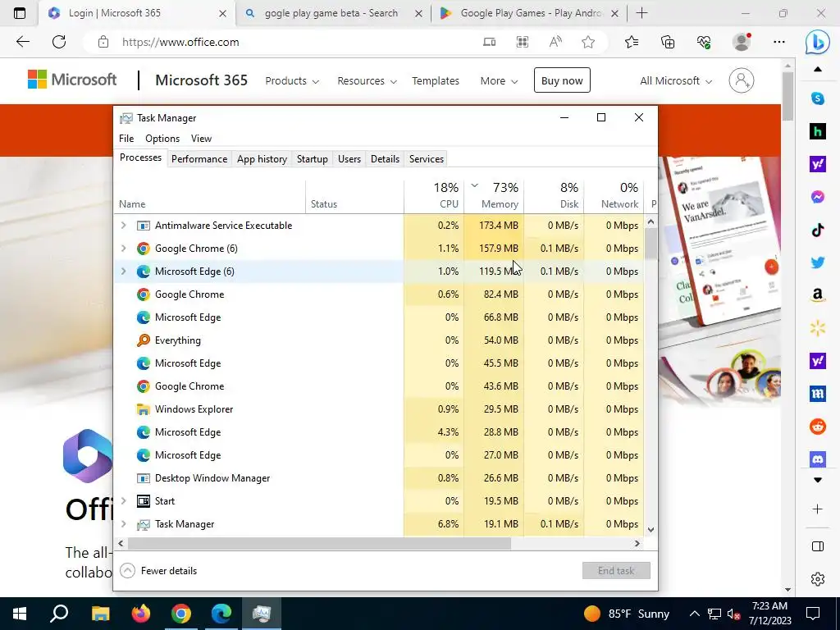
Task: Open the More dropdown on Microsoft 365
Action: coord(499,81)
